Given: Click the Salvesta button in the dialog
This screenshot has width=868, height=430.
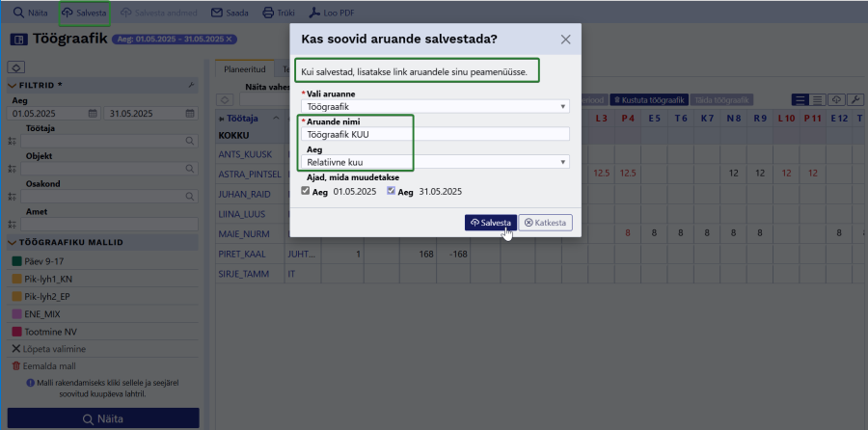Looking at the screenshot, I should coord(490,223).
